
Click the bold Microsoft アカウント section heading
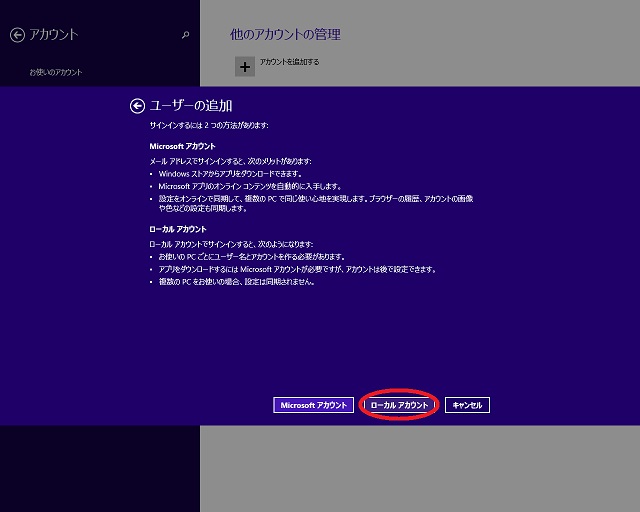[x=183, y=146]
